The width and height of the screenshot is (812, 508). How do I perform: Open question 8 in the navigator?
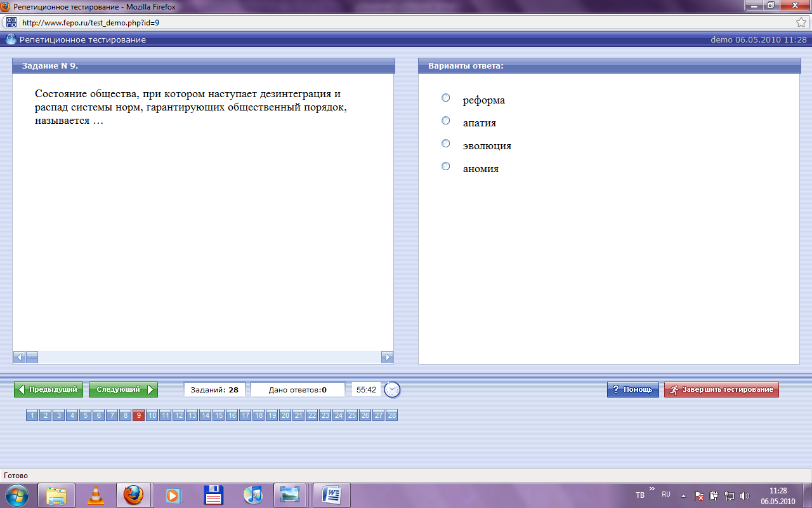125,415
